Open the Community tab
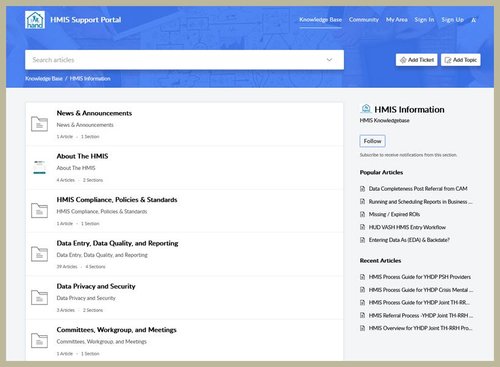This screenshot has height=367, width=500. [x=364, y=20]
